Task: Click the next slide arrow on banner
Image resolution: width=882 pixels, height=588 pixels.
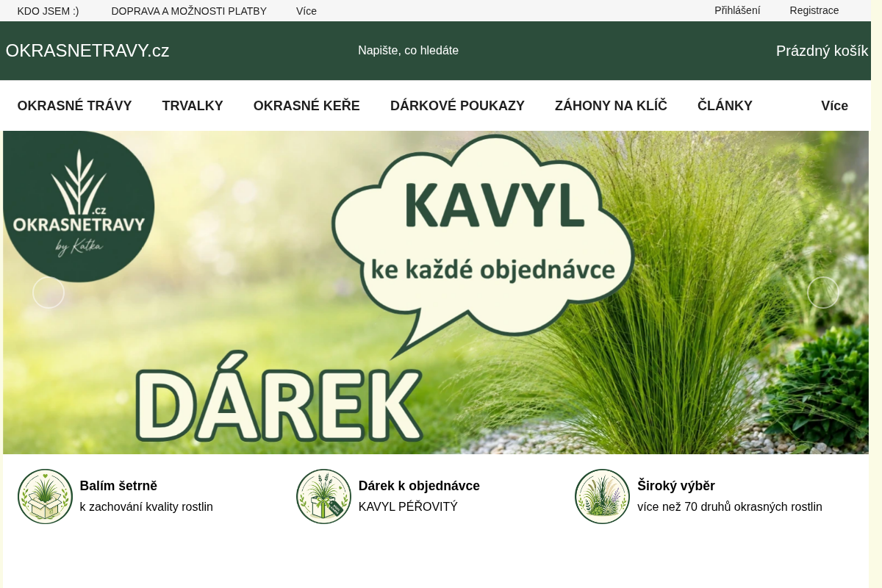Action: pos(823,293)
